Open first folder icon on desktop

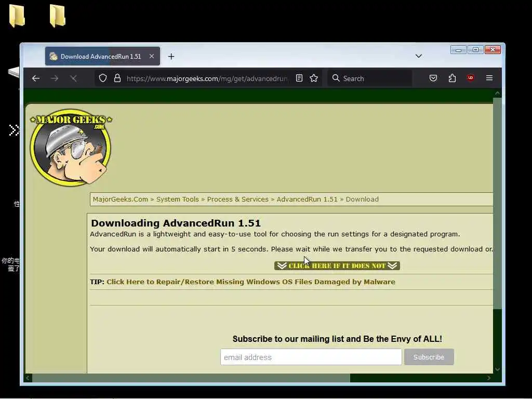(x=17, y=16)
